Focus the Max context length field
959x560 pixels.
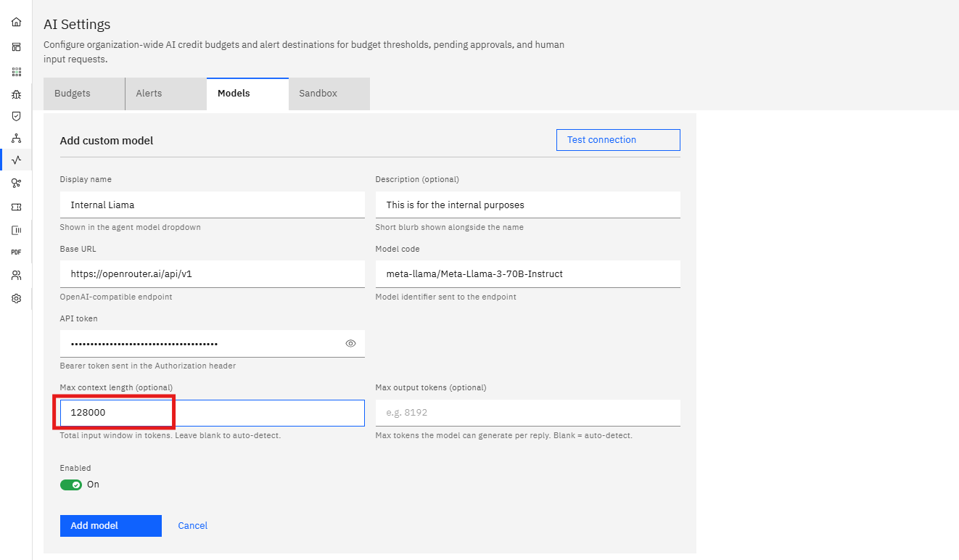(213, 413)
